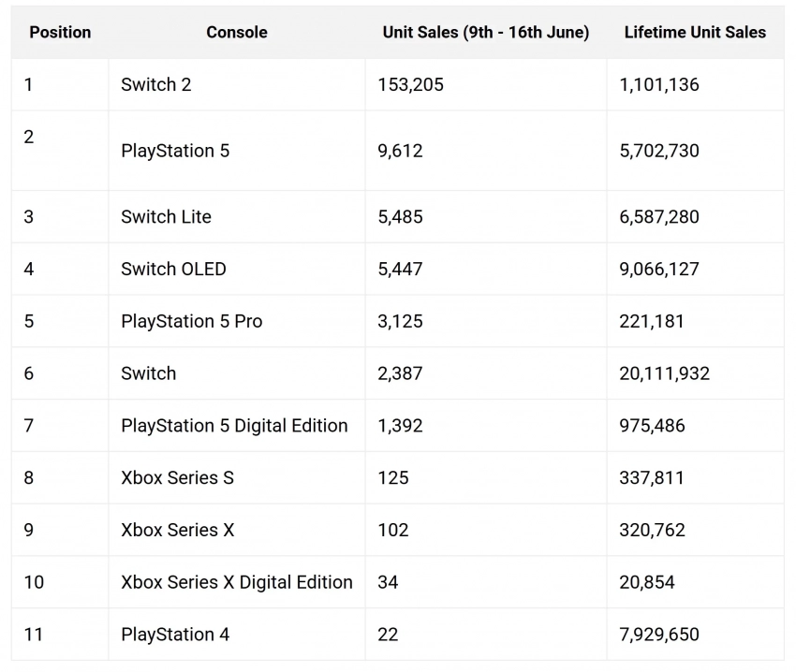Screen dimensions: 796x672
Task: Click the Lifetime Unit Sales header
Action: [x=695, y=33]
